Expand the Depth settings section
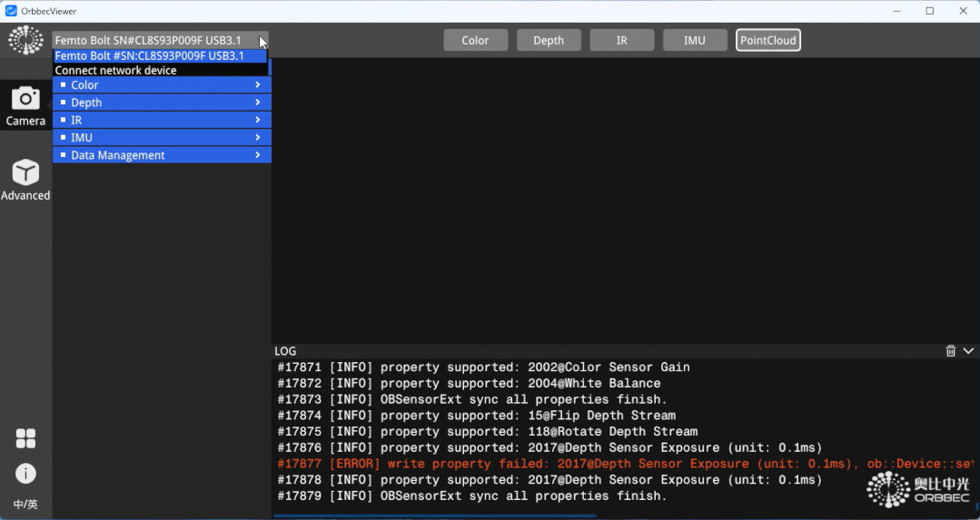980x520 pixels. click(x=162, y=103)
